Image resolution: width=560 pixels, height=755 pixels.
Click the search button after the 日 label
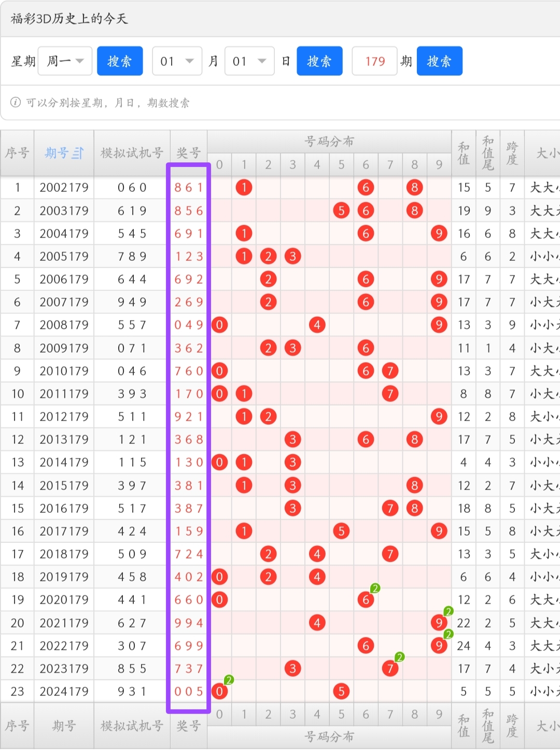[x=319, y=61]
